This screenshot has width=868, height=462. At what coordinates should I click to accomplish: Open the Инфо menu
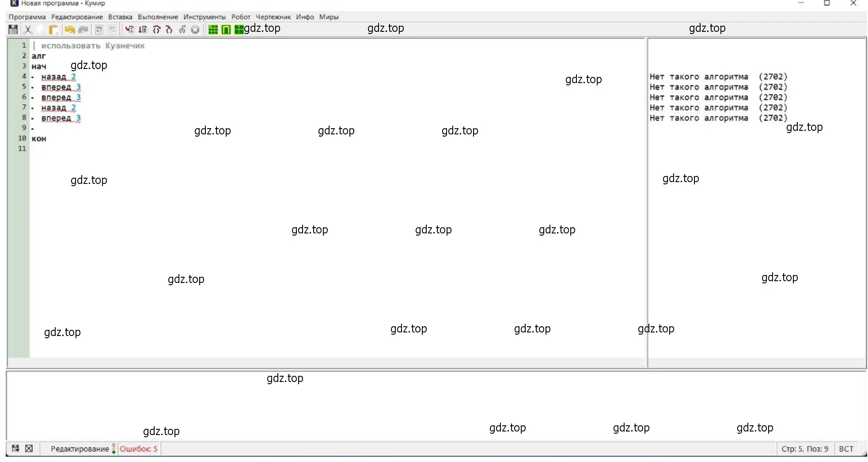(305, 17)
